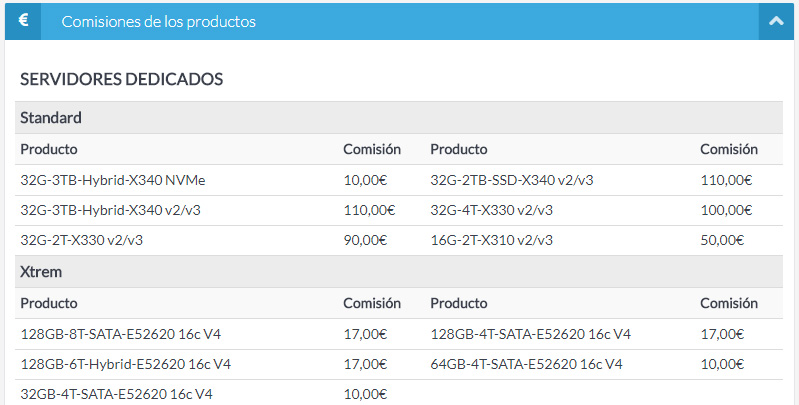The height and width of the screenshot is (405, 799).
Task: Click the SERVIDORES DEDICADOS heading
Action: tap(121, 78)
